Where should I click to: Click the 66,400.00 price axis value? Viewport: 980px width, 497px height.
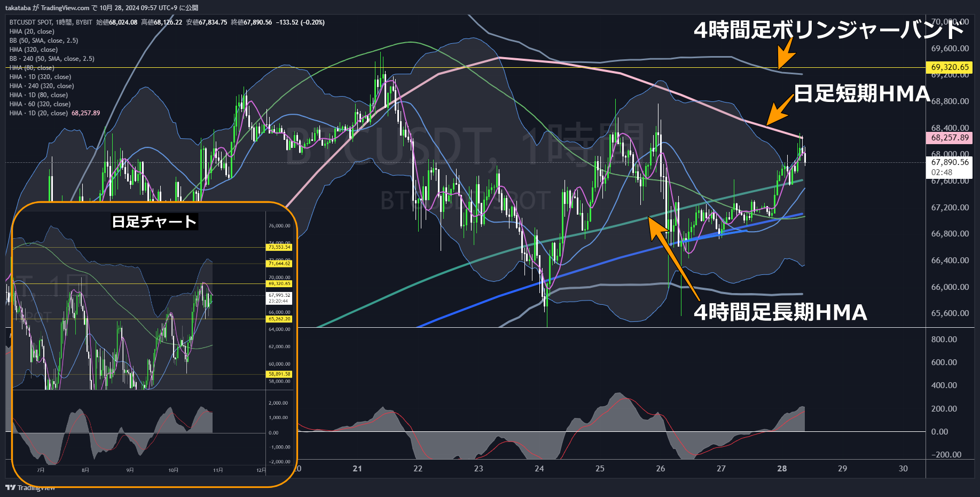(x=950, y=261)
